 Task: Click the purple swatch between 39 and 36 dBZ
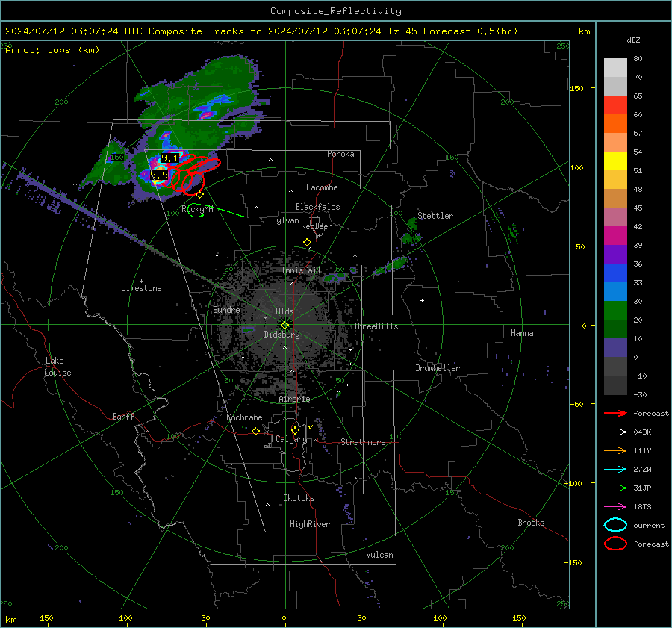pyautogui.click(x=615, y=255)
